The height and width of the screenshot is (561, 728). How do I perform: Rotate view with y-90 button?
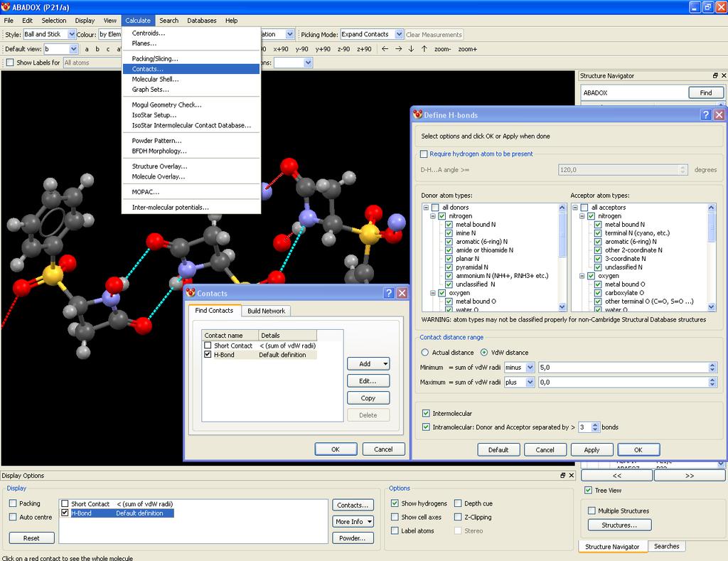[x=301, y=49]
